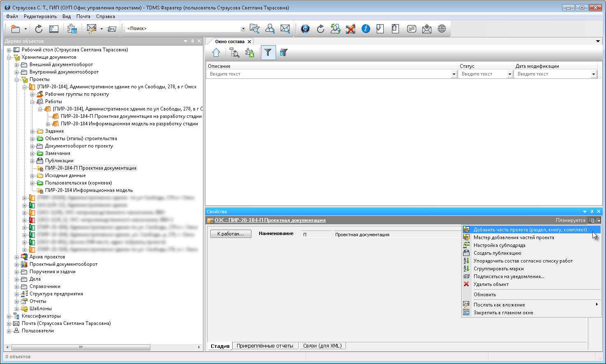Switch to the Связи (для XML) tab
This screenshot has width=606, height=364.
point(323,346)
